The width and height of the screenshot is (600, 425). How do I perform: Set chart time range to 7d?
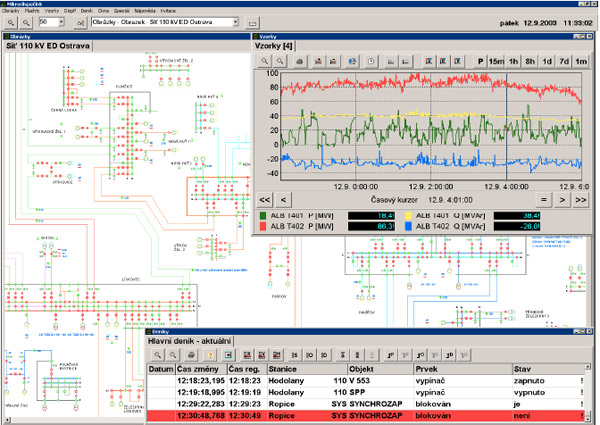pos(564,61)
